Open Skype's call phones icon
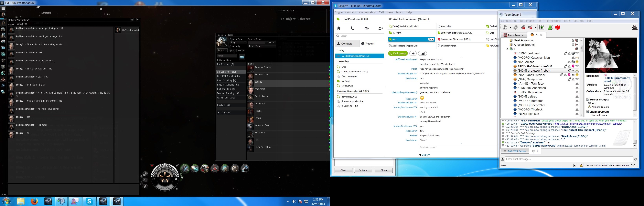Image resolution: width=644 pixels, height=206 pixels. pos(353,28)
